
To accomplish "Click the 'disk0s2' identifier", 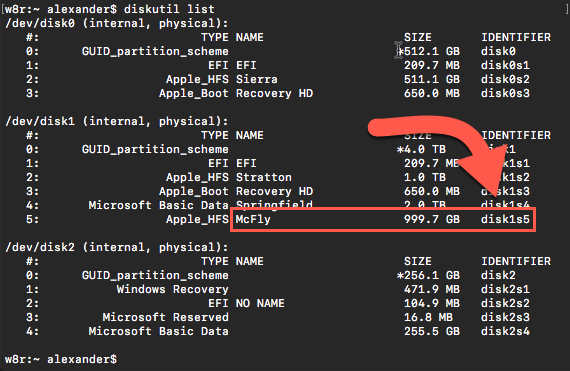I will coord(505,79).
